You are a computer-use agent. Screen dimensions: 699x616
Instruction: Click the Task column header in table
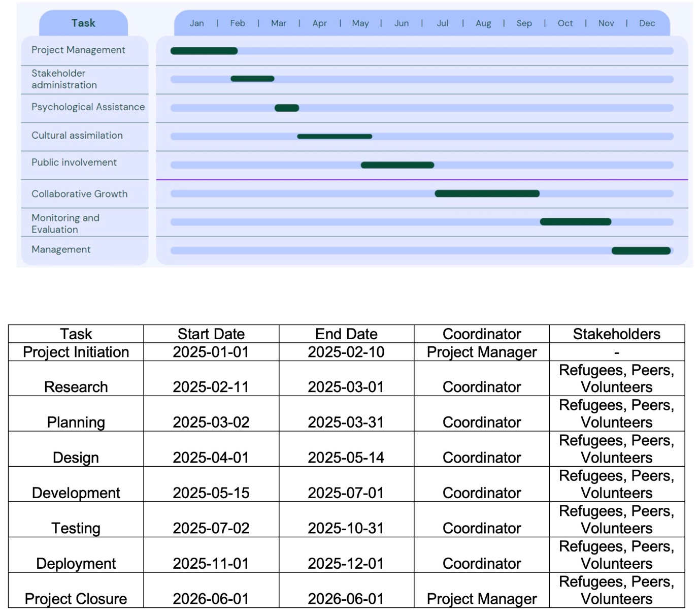tap(76, 334)
